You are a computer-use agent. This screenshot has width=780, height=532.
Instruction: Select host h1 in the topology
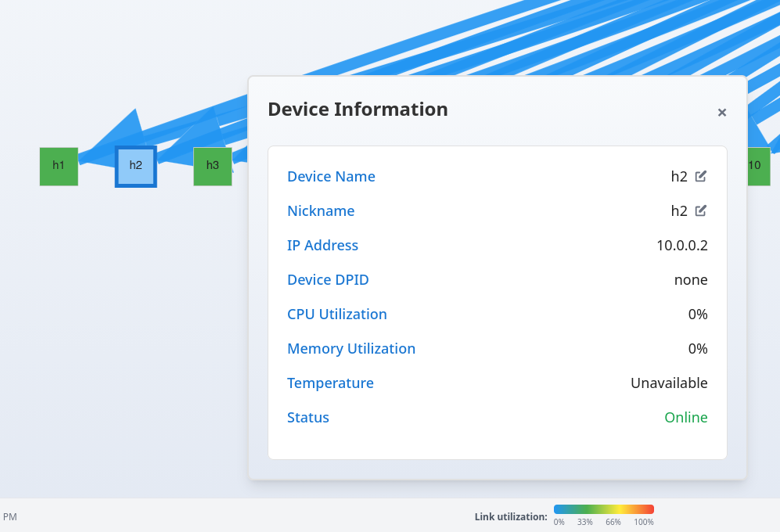click(58, 166)
